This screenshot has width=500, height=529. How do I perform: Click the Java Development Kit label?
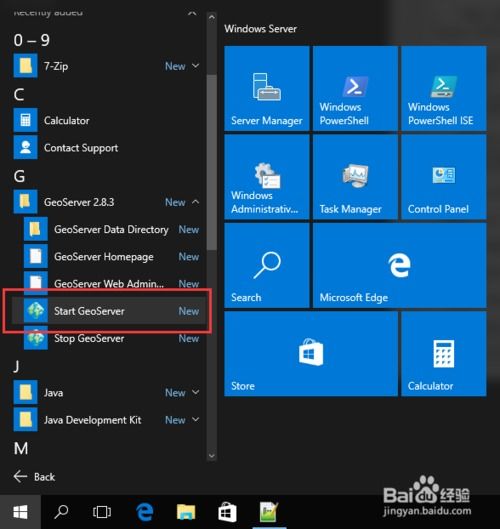92,420
